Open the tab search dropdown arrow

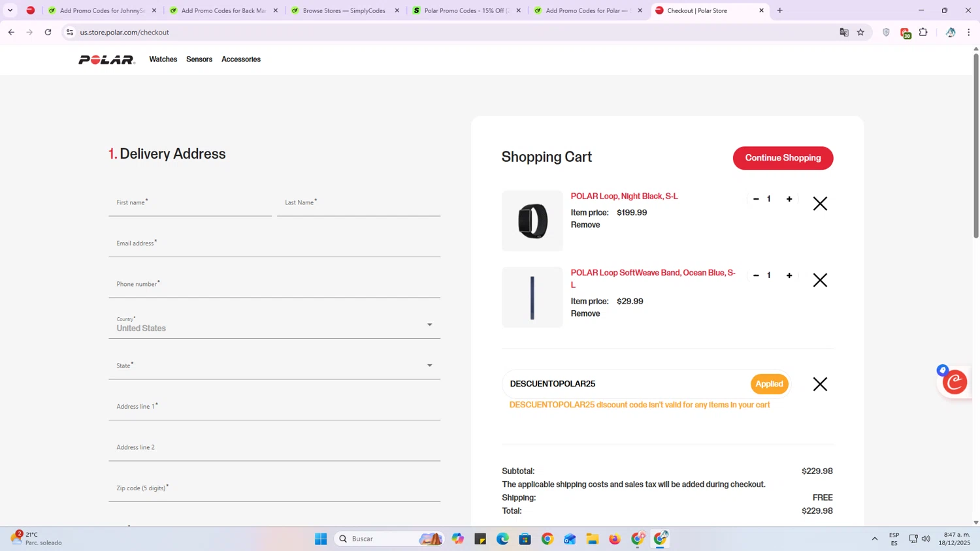(x=10, y=10)
